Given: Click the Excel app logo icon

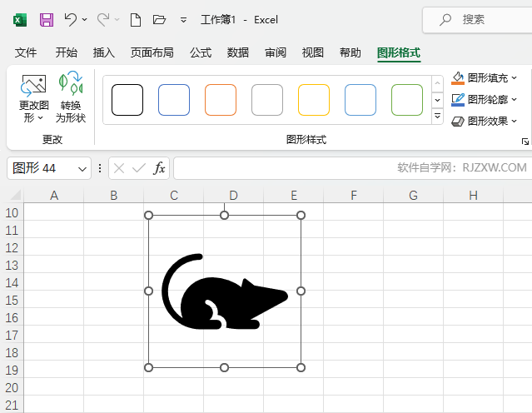Looking at the screenshot, I should (x=20, y=20).
